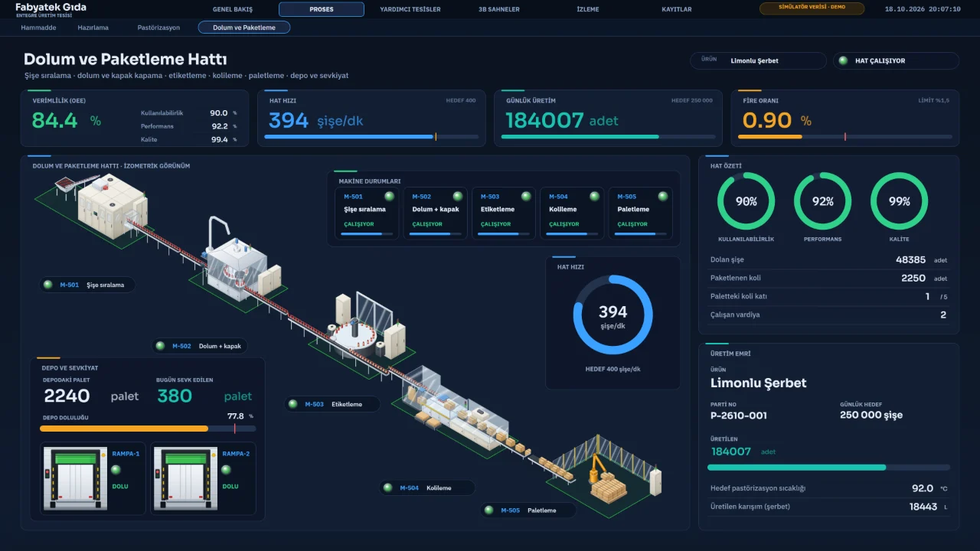Image resolution: width=980 pixels, height=551 pixels.
Task: Select the M-505 Paletleme status card
Action: coord(640,214)
